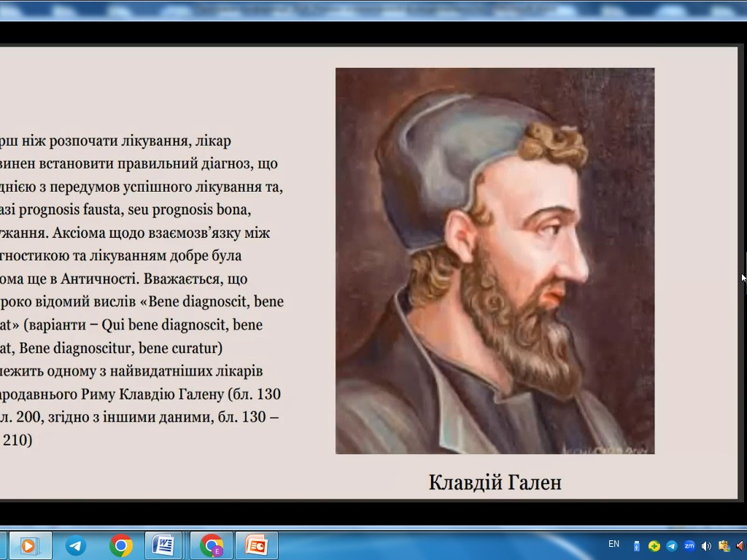Viewport: 747px width, 560px height.
Task: Click the words "розпочати лікування, лікар"
Action: point(140,141)
